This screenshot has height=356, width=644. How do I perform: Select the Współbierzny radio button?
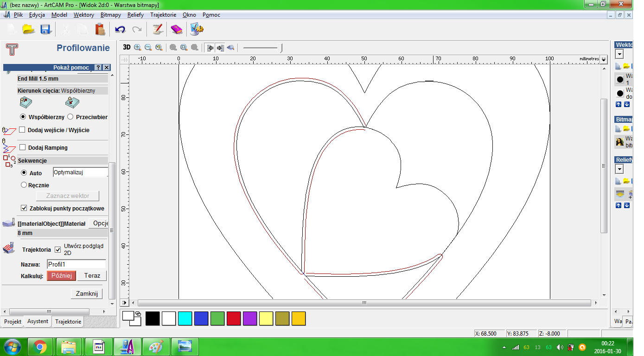click(23, 117)
